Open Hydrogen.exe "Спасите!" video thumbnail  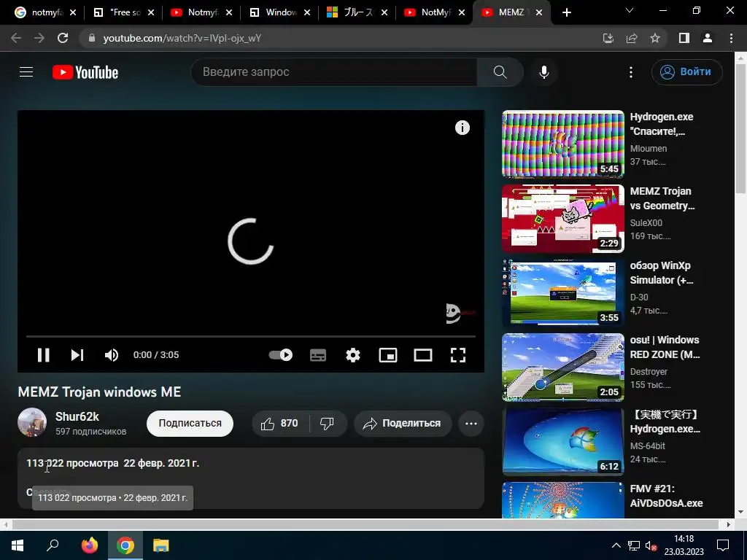pos(563,144)
